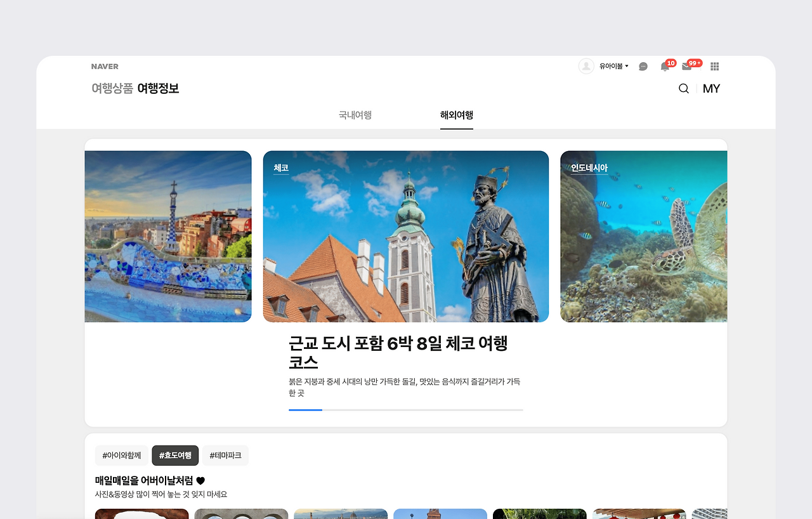Image resolution: width=812 pixels, height=519 pixels.
Task: Open the 체코 statue and tower photo card
Action: [x=406, y=237]
